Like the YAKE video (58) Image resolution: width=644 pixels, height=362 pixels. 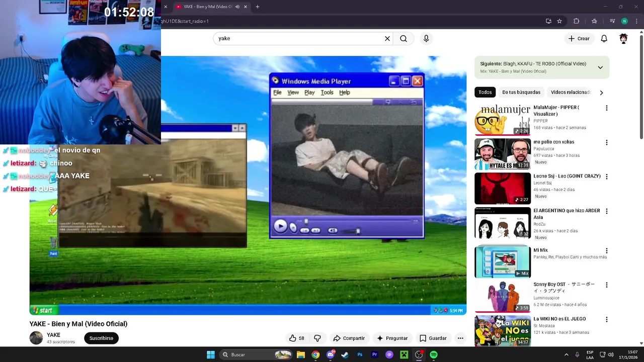(296, 338)
